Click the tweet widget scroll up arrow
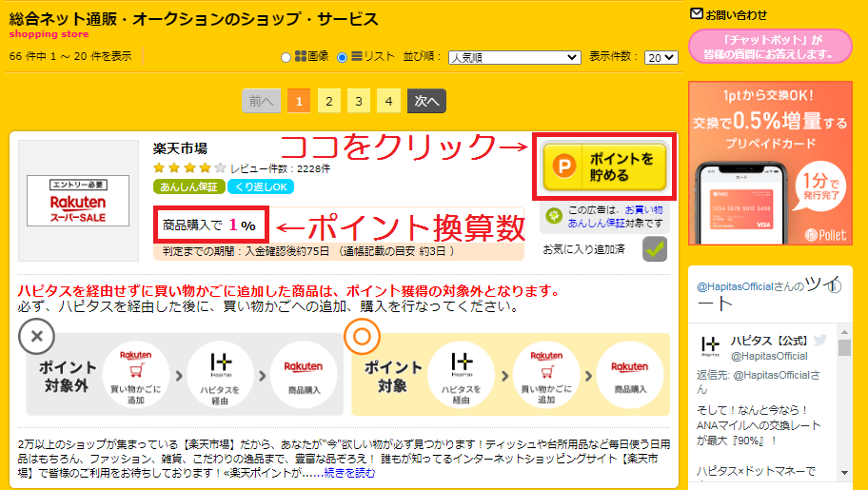Viewport: 868px width, 490px height. [x=844, y=332]
